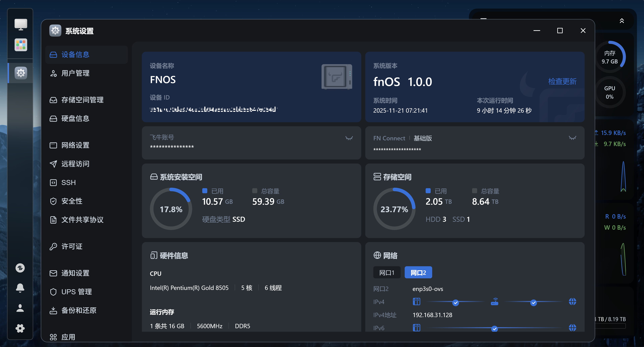
Task: Open the app center colorful grid icon
Action: (x=21, y=45)
